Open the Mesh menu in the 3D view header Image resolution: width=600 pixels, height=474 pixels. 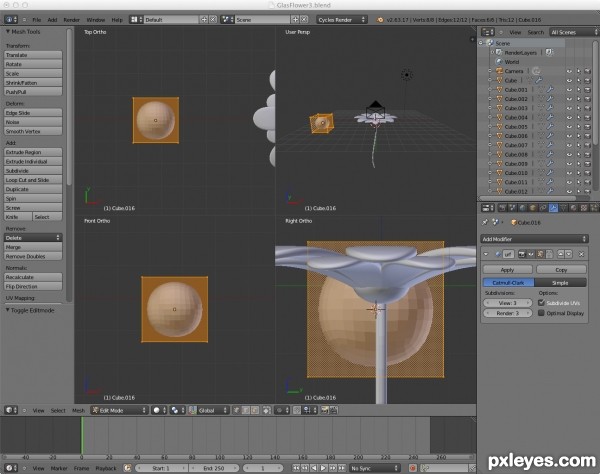click(x=78, y=410)
